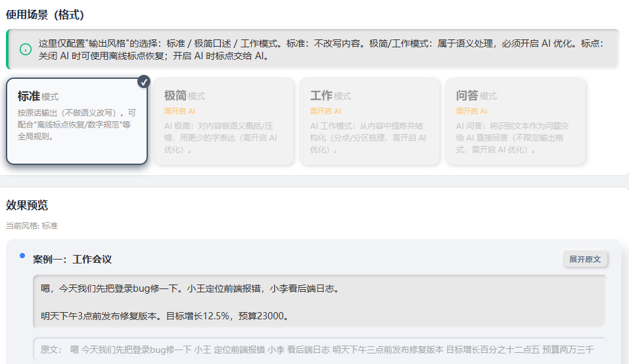Click the 原文 raw transcript row
This screenshot has width=629, height=364.
click(319, 350)
